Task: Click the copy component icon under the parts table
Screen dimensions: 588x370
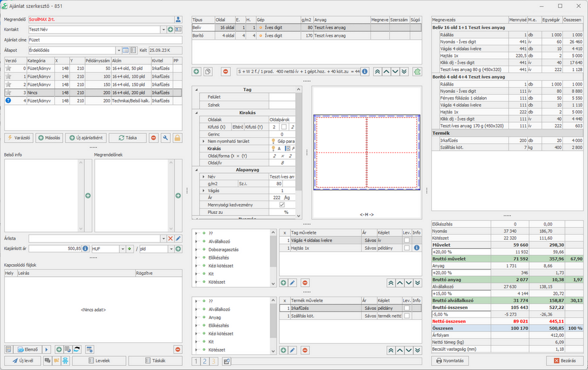Action: tap(208, 72)
